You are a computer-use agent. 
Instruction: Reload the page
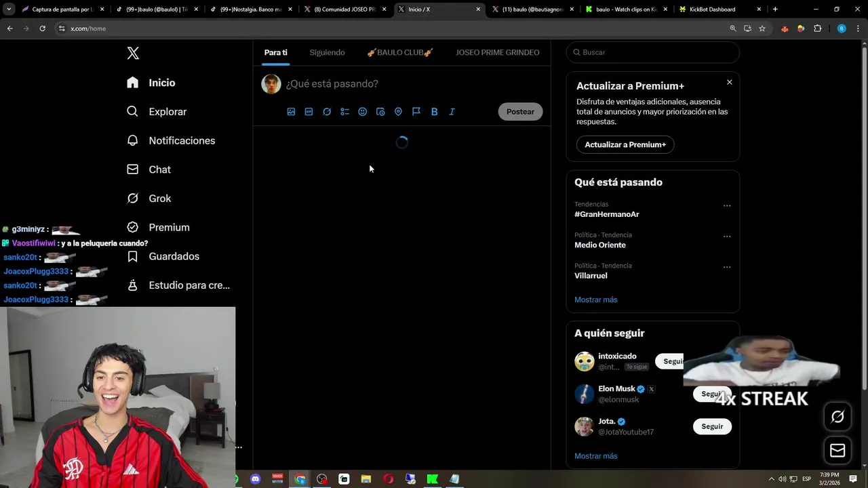pyautogui.click(x=42, y=28)
